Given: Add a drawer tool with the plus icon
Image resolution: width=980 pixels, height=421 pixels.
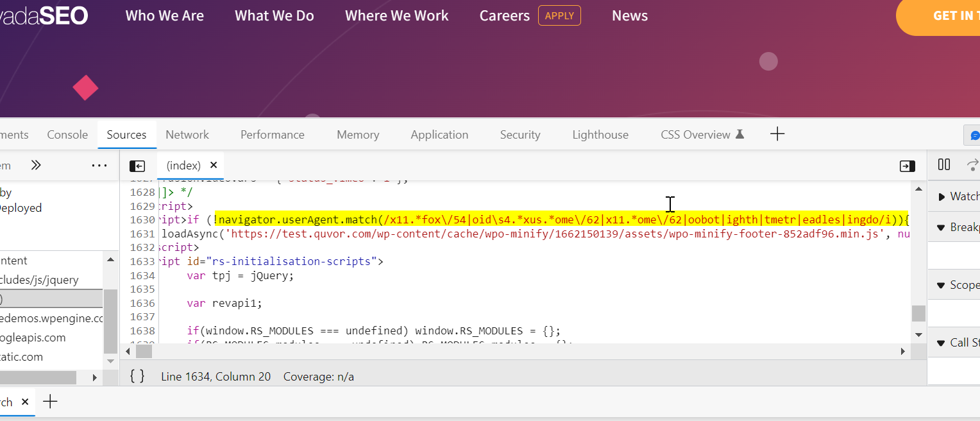Looking at the screenshot, I should (x=50, y=402).
